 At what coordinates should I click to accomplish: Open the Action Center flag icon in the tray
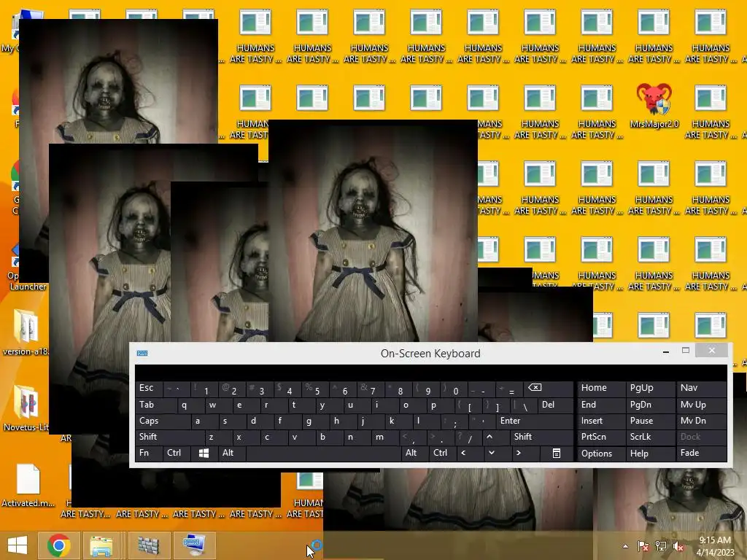pyautogui.click(x=643, y=546)
